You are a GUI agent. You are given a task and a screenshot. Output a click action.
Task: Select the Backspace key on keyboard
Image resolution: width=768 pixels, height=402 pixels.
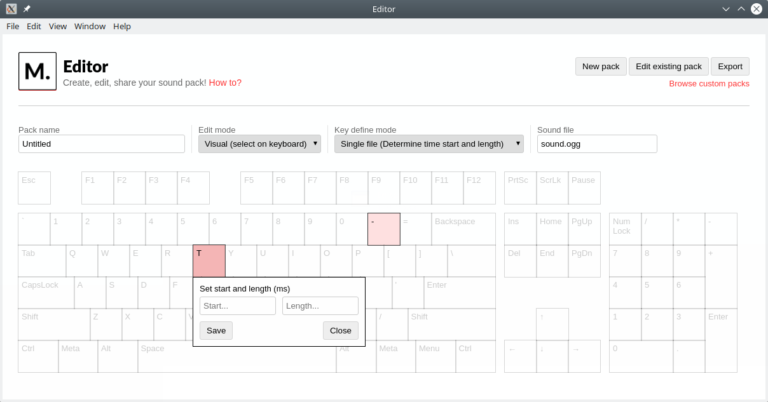pyautogui.click(x=463, y=228)
